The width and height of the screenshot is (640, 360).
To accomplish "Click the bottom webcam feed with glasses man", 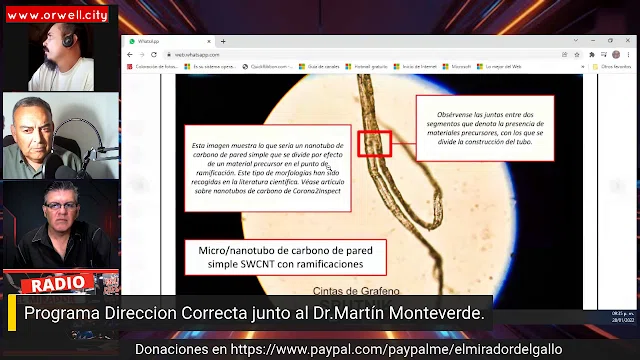I will pos(61,224).
